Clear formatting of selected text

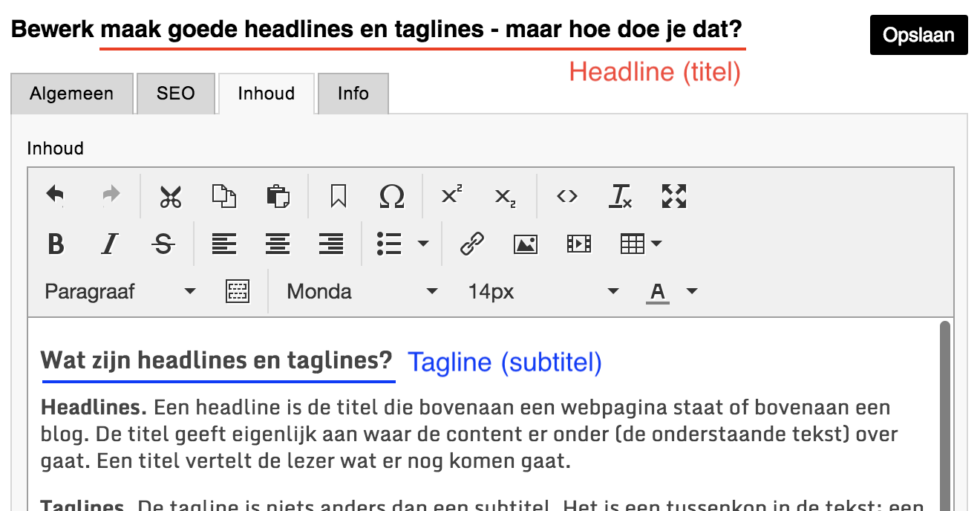click(620, 196)
